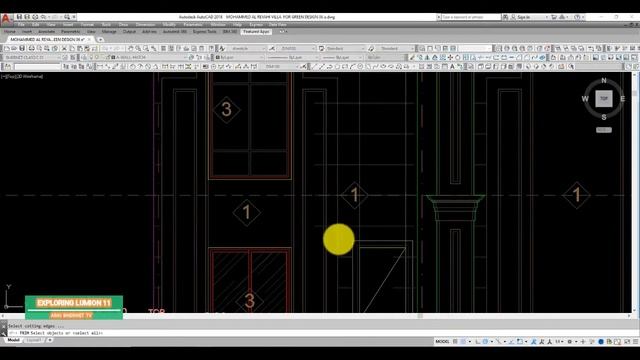
Task: Close the MOHAMMED AL REYA drawing tab
Action: point(89,40)
